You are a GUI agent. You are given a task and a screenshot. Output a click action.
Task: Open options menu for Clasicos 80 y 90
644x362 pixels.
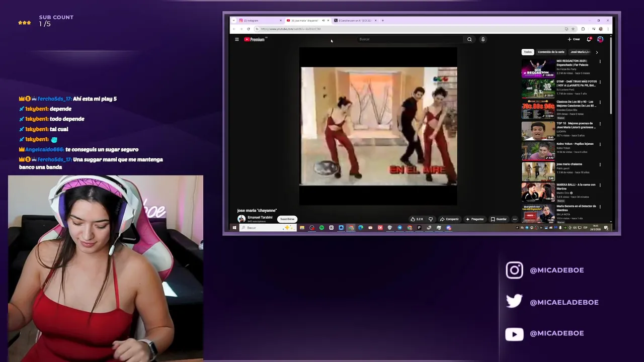coord(600,103)
